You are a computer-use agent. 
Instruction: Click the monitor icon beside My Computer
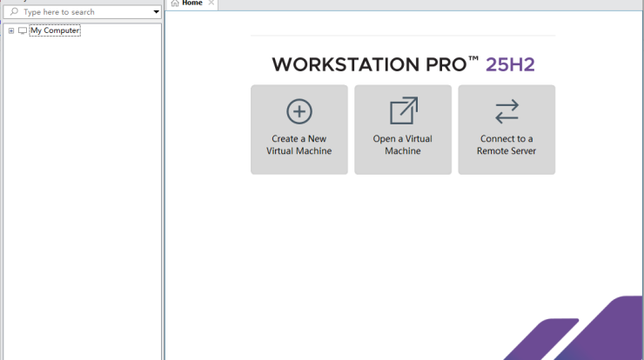pyautogui.click(x=23, y=30)
